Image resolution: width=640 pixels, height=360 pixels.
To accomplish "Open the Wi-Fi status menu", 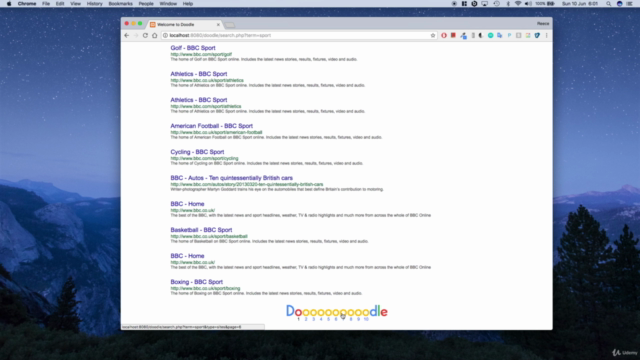I will pyautogui.click(x=518, y=4).
